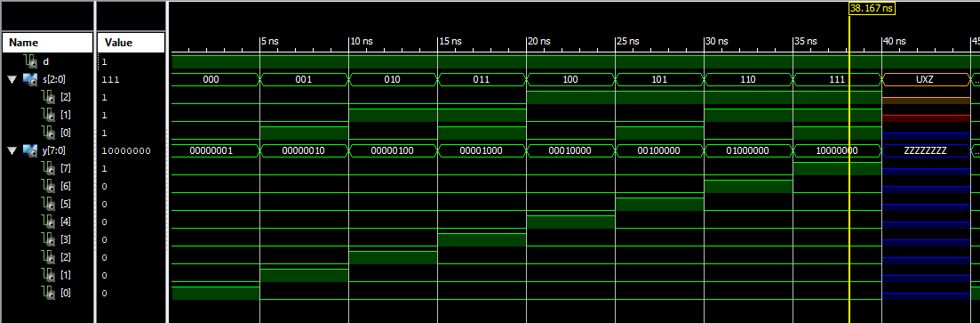Click the 20 ns ruler label
980x323 pixels.
[538, 41]
